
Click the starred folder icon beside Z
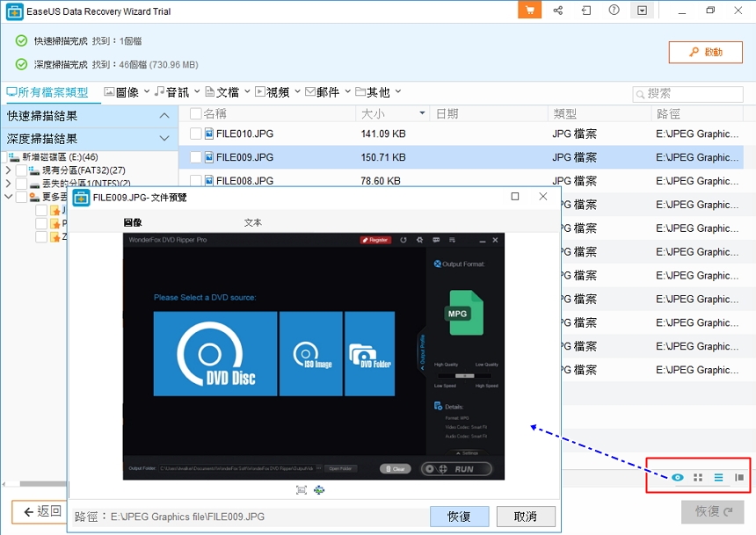tap(55, 237)
